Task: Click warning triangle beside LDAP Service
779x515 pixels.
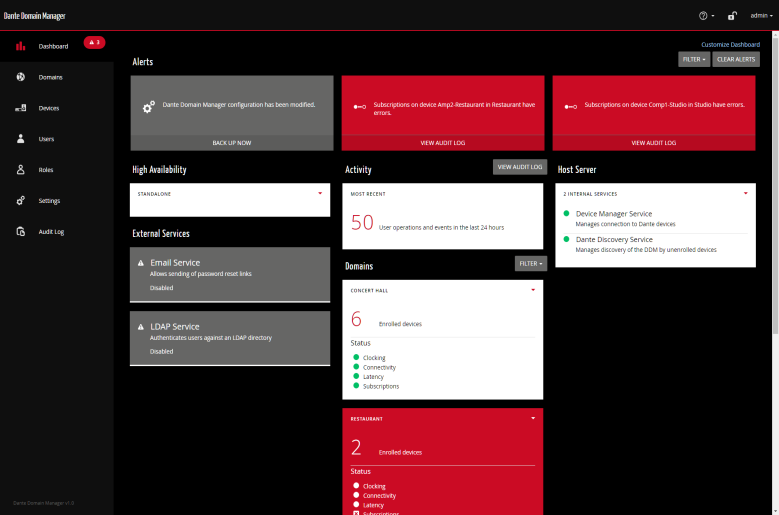Action: click(x=141, y=327)
